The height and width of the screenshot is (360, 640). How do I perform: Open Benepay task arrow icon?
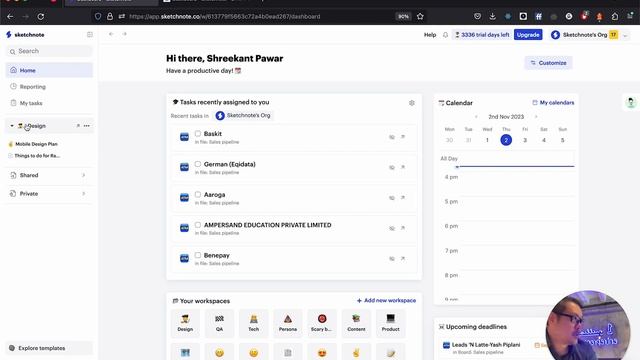[403, 258]
